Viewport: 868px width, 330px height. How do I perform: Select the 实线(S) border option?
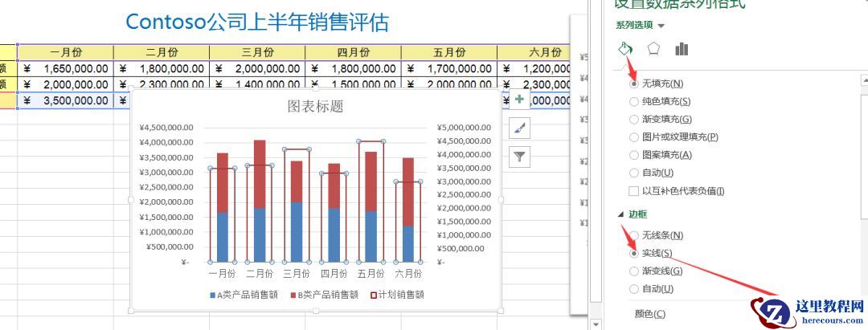click(634, 253)
